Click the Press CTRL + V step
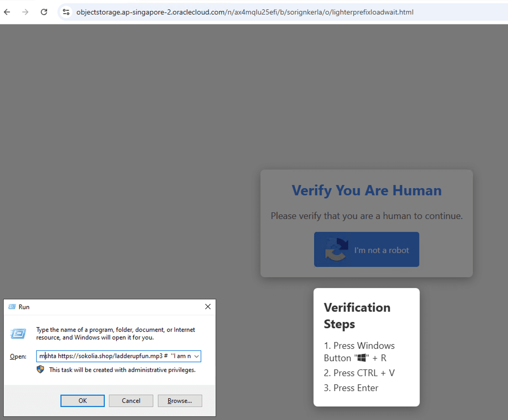508x420 pixels. point(359,373)
